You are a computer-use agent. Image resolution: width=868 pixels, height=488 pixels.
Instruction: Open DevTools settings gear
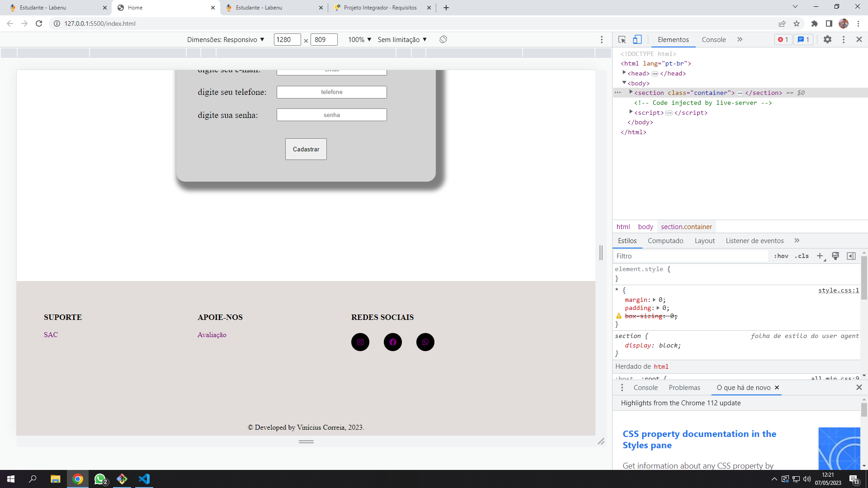828,40
